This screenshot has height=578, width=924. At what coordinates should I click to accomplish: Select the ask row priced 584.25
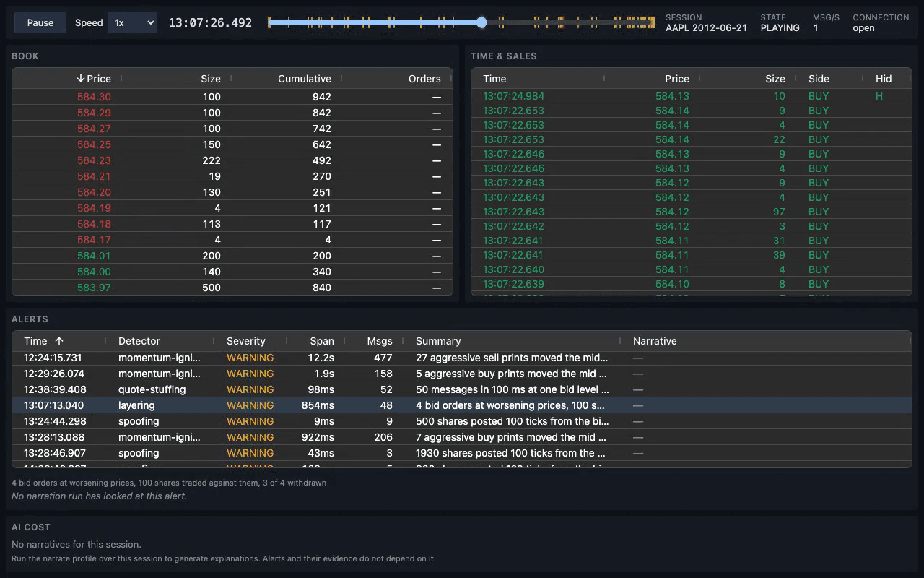[232, 144]
